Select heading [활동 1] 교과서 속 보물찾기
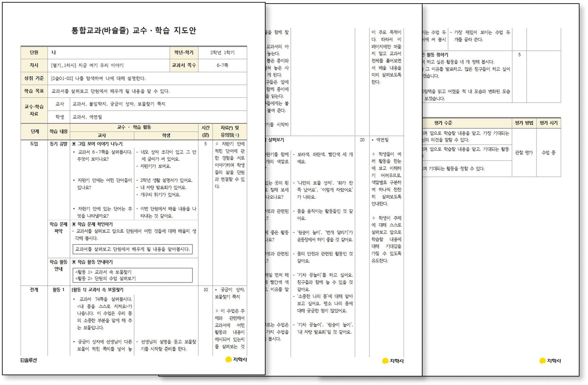The image size is (588, 385). (x=97, y=290)
